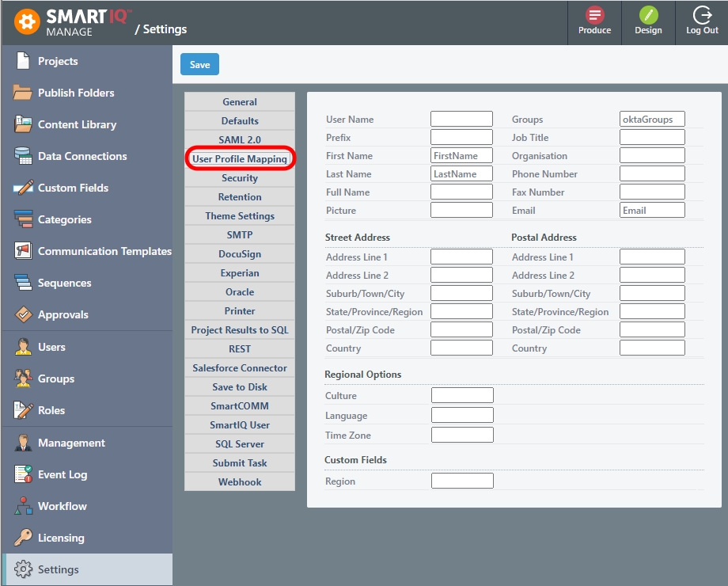Image resolution: width=728 pixels, height=586 pixels.
Task: Open the SmartCOMM tab
Action: (240, 406)
